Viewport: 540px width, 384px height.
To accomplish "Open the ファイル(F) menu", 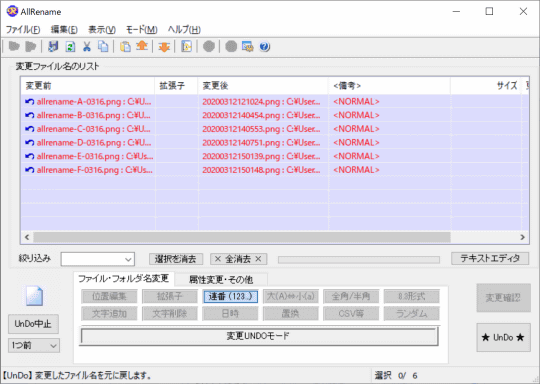I will [x=23, y=30].
